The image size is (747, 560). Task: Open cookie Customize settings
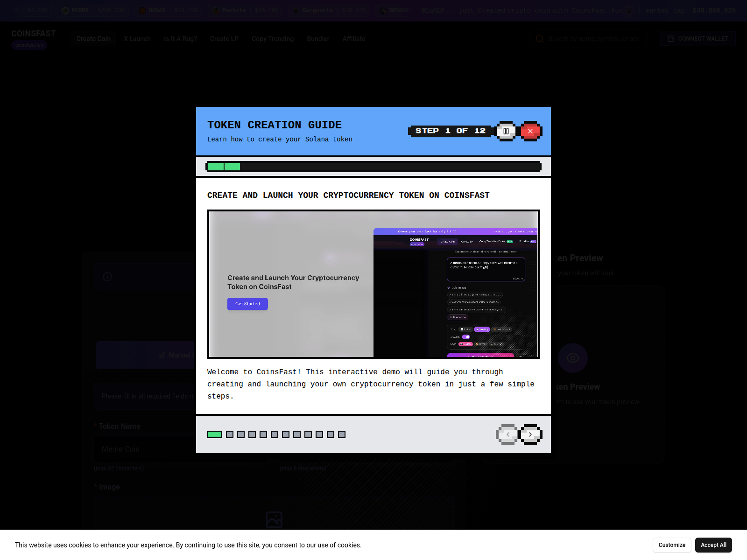pos(672,545)
